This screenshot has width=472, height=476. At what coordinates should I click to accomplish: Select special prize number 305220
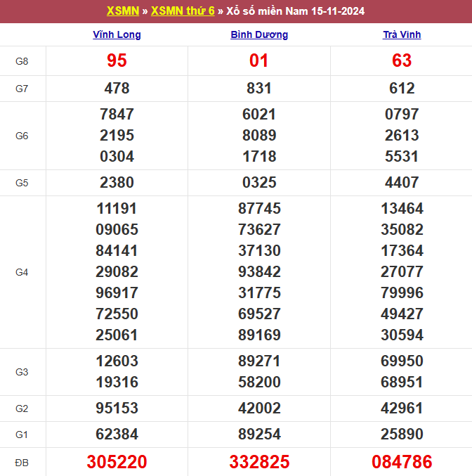tap(117, 462)
